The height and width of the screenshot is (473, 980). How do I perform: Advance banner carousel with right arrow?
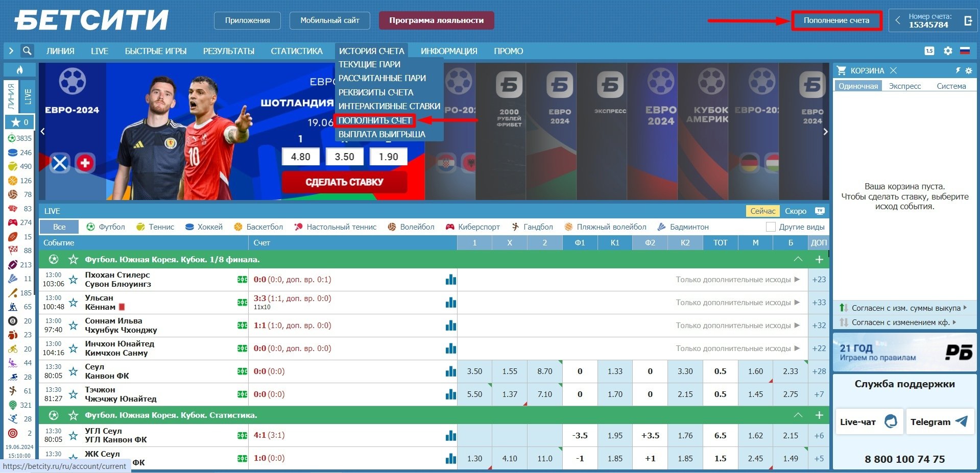tap(825, 132)
